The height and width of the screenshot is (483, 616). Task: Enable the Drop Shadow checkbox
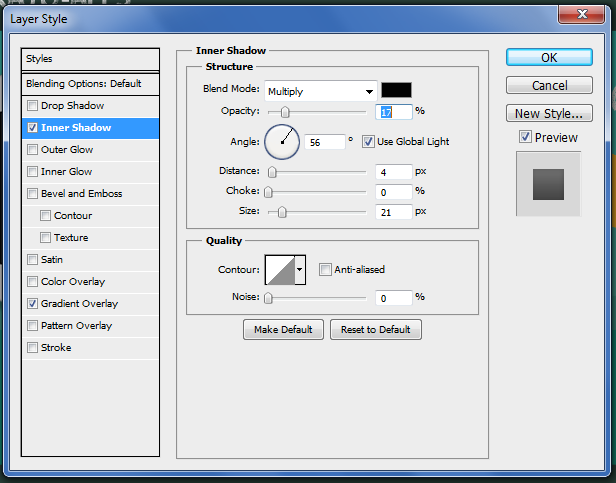(x=34, y=106)
